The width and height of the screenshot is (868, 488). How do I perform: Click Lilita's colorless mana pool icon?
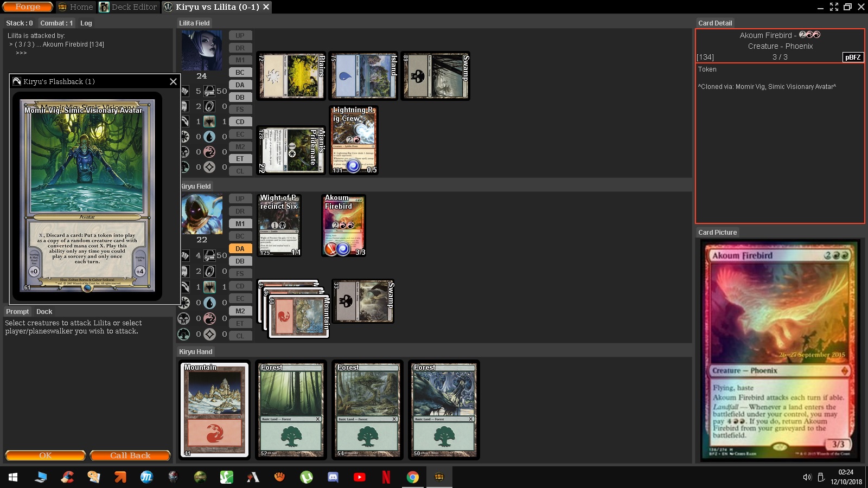[209, 167]
